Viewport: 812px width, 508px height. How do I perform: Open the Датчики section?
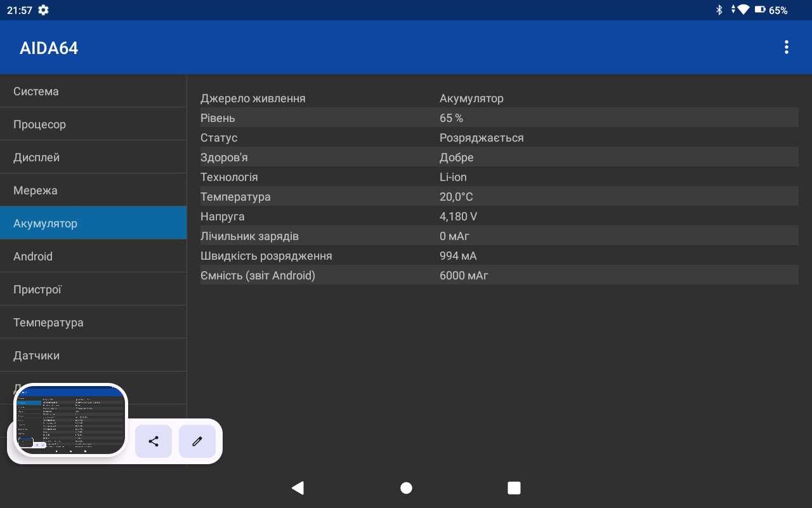tap(93, 355)
